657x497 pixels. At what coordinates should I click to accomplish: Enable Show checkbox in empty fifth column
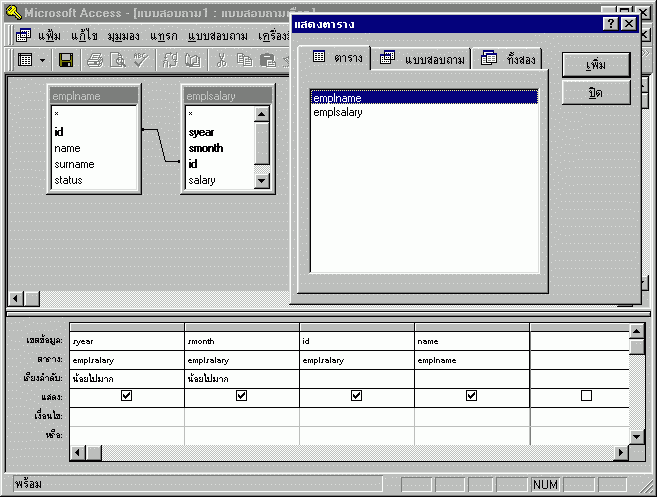point(586,396)
